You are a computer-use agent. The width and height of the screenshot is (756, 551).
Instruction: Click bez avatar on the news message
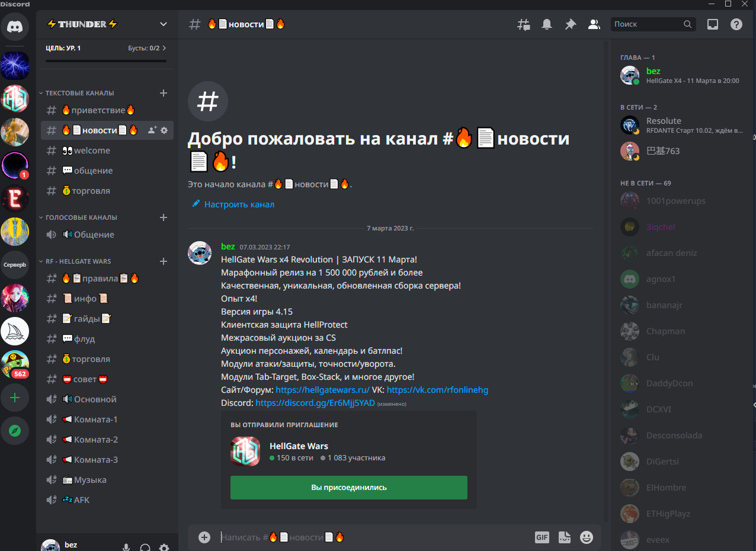click(x=200, y=253)
